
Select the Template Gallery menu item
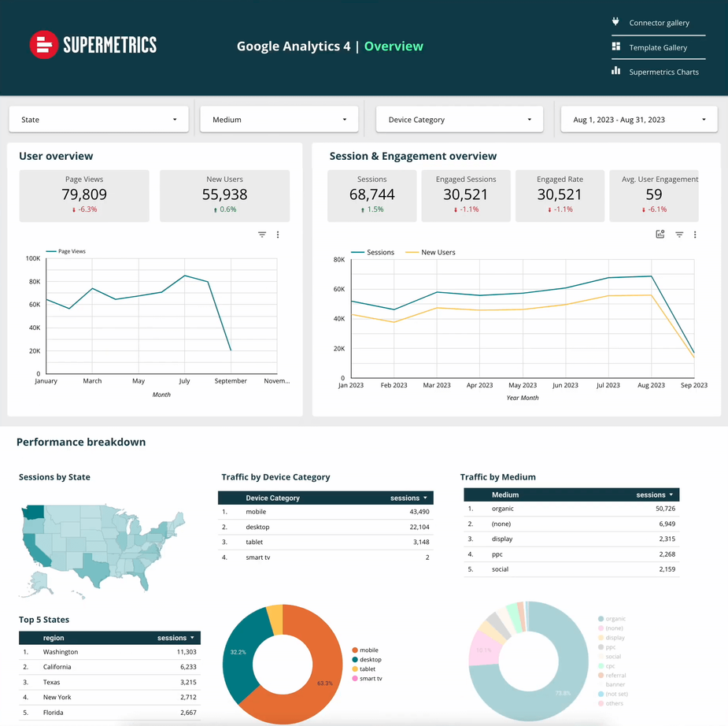tap(657, 46)
